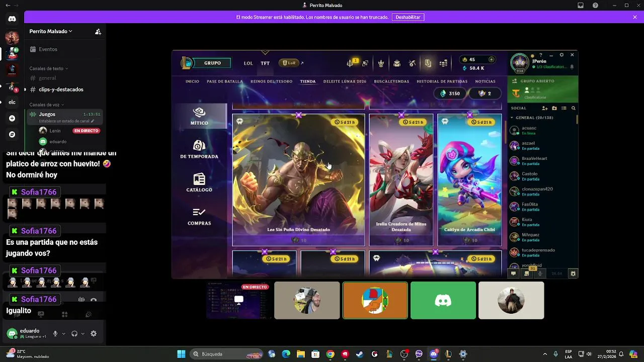
Task: Click the new folder icon in Social
Action: pyautogui.click(x=554, y=108)
